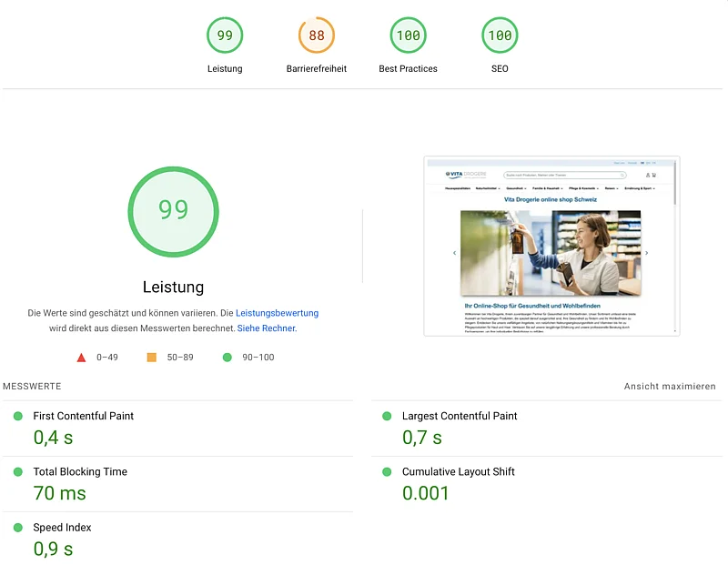Click the red triangle 0–49 legend icon

[82, 358]
